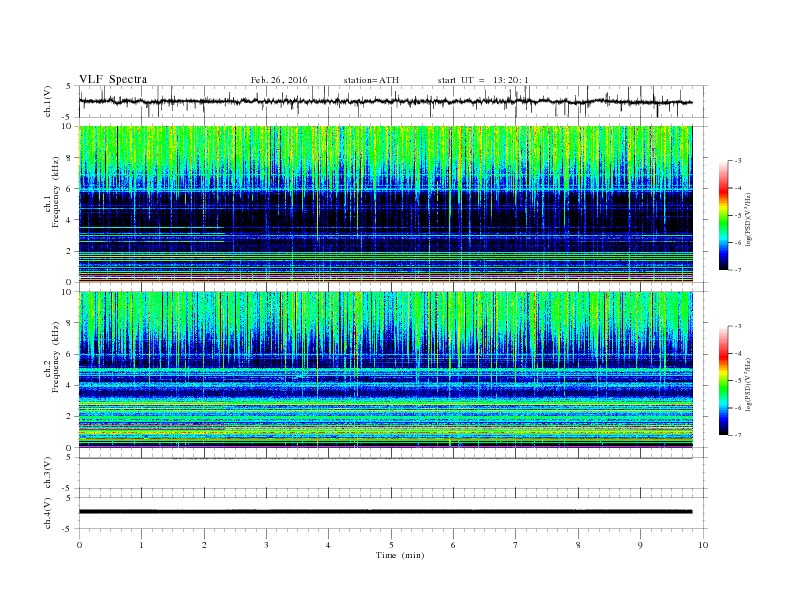Click the ch.1 frequency tick label "4"
This screenshot has width=792, height=612.
click(x=69, y=220)
